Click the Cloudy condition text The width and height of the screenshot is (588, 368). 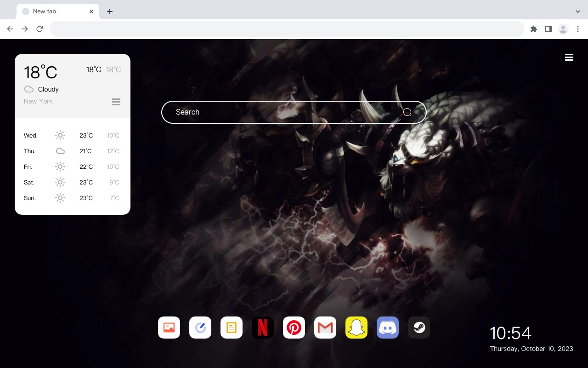pos(48,89)
